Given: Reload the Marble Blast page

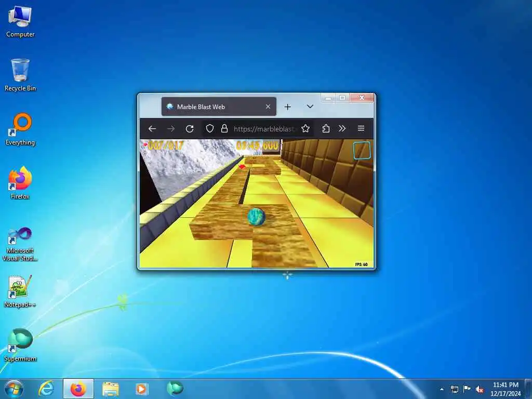Looking at the screenshot, I should 190,129.
